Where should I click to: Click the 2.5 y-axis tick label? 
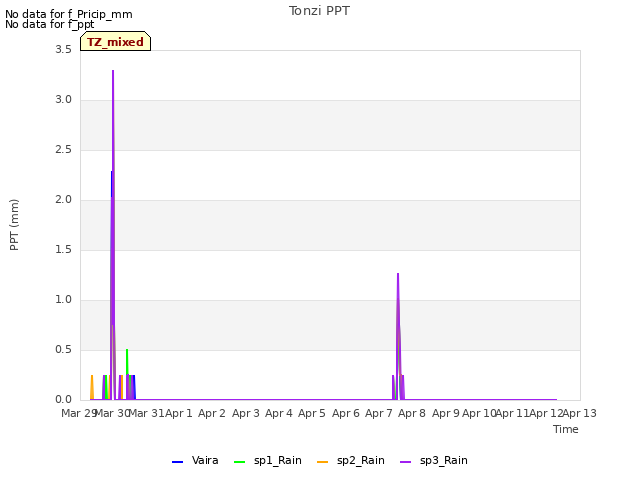pyautogui.click(x=63, y=149)
